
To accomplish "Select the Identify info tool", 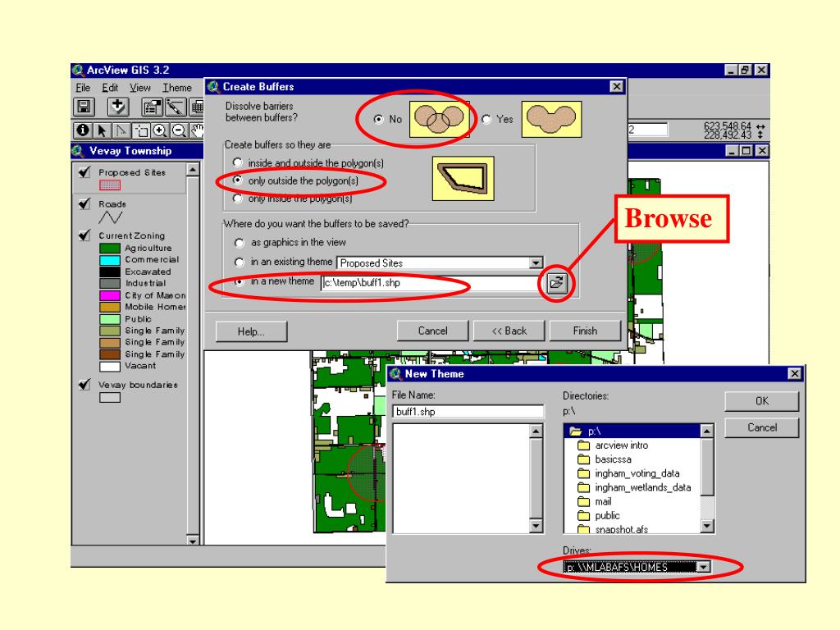I will 83,130.
